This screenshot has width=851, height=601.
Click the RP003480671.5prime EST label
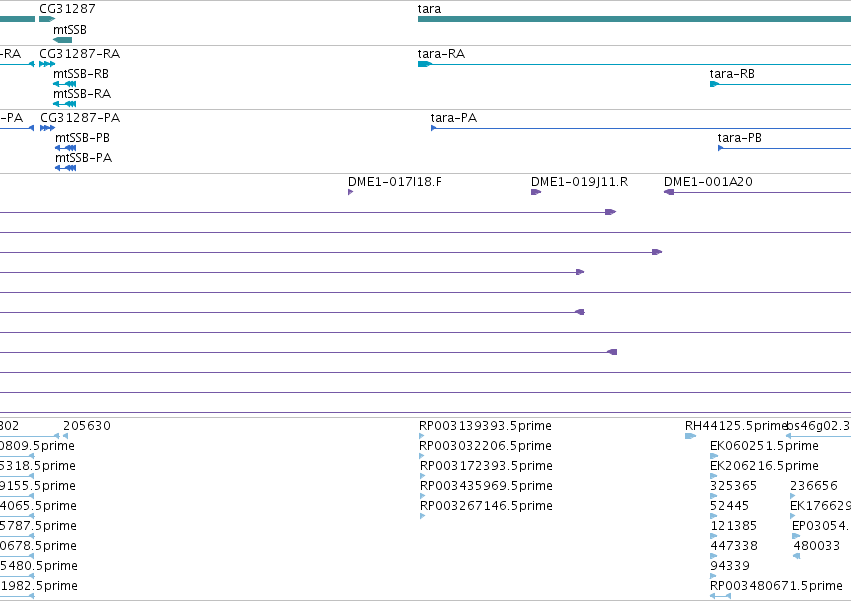click(x=776, y=586)
